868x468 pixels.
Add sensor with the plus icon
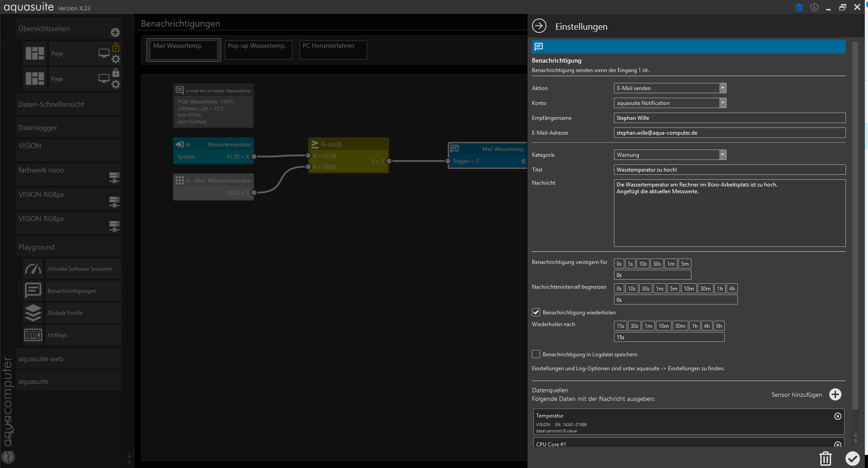835,395
